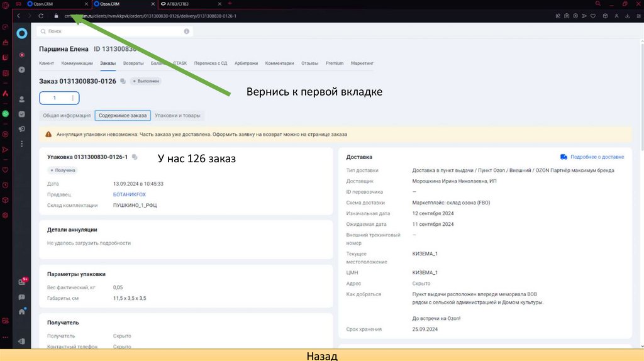Open the Premium tab

pos(335,64)
